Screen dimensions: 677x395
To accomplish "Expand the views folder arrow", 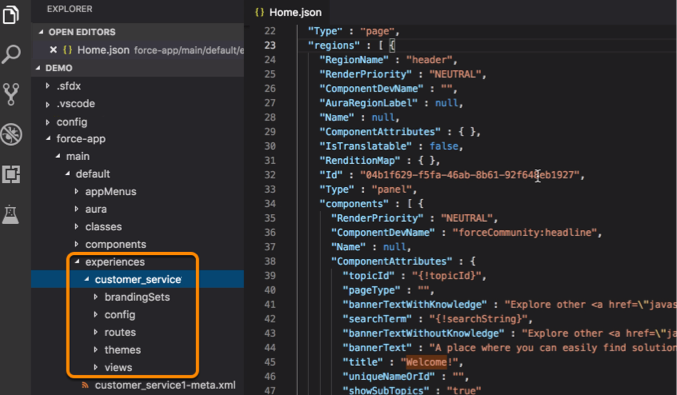I will pyautogui.click(x=96, y=367).
